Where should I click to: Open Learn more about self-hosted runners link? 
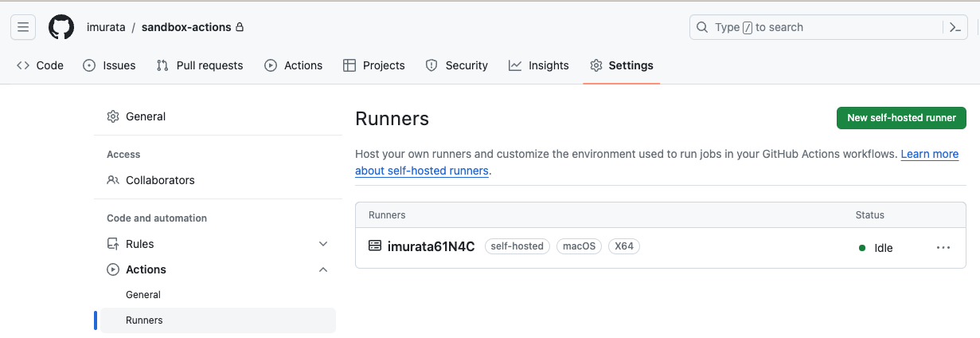pyautogui.click(x=929, y=154)
